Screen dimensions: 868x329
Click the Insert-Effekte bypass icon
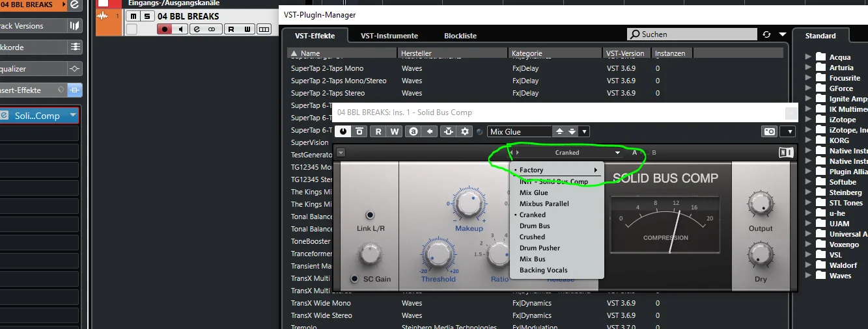click(61, 90)
